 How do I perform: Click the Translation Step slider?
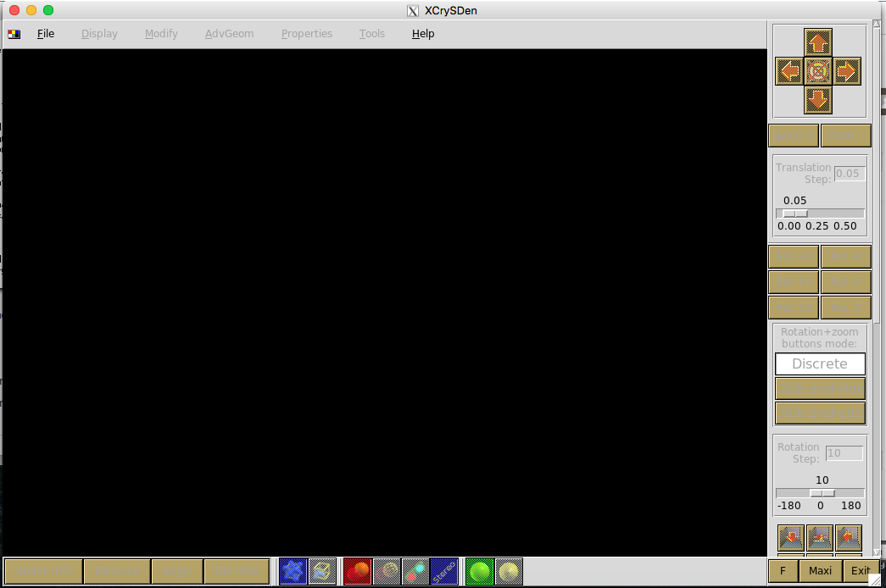pos(820,214)
